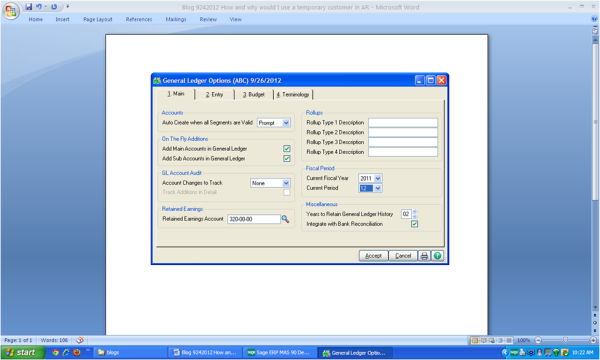Open Account Changes to Track dropdown
600x360 pixels.
coord(286,183)
